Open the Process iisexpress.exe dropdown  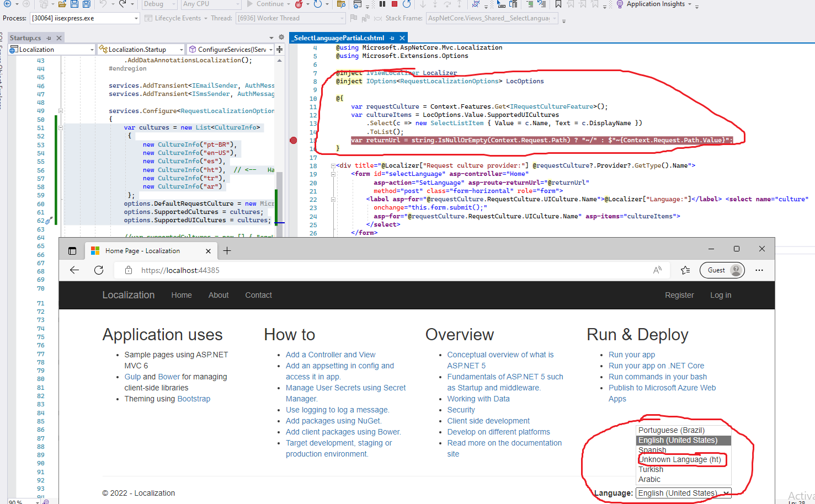coord(84,18)
